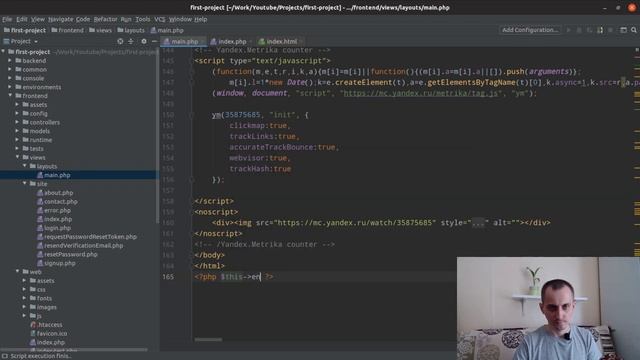Collapse the web folder
The image size is (640, 360).
18,271
